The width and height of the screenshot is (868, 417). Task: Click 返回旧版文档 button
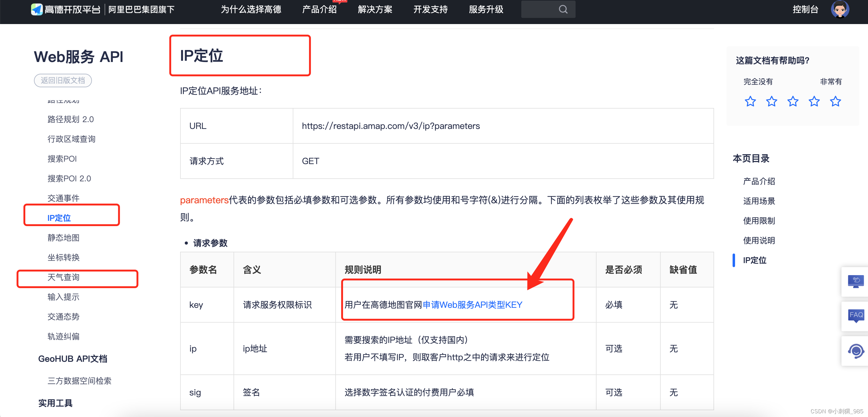point(63,81)
